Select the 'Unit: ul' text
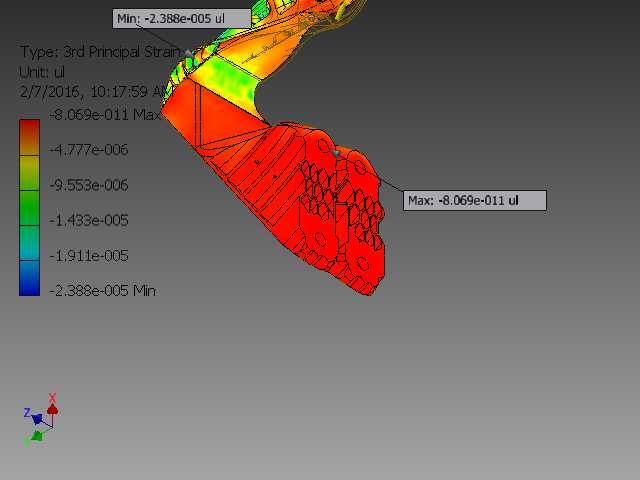 (x=42, y=72)
